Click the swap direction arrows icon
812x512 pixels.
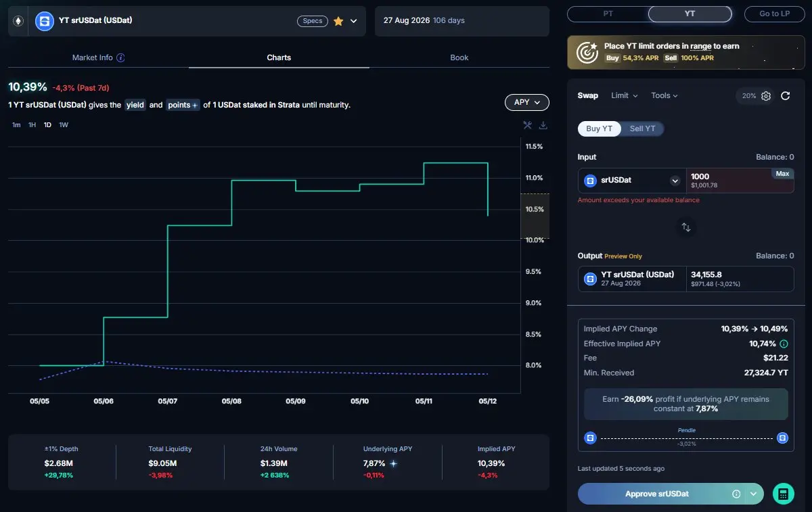686,227
